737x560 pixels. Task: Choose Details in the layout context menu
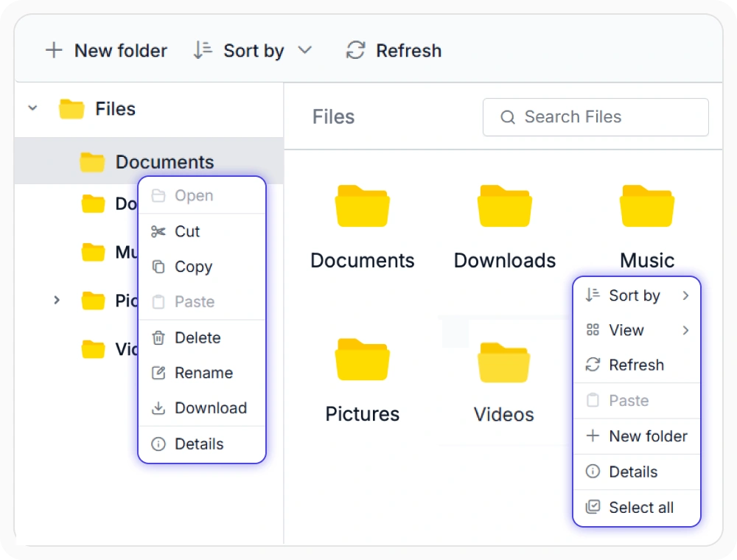pyautogui.click(x=637, y=472)
